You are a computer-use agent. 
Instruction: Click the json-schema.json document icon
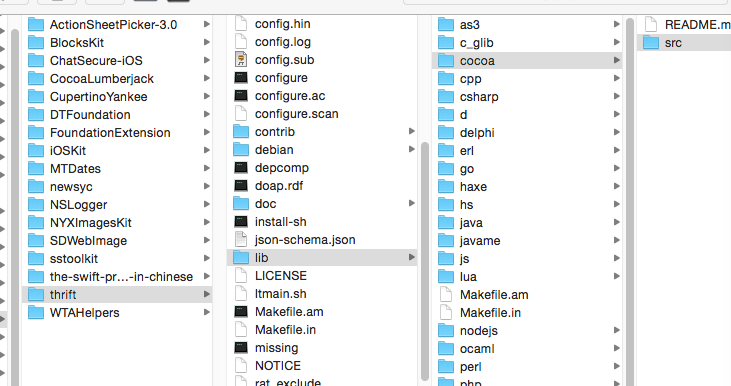241,240
